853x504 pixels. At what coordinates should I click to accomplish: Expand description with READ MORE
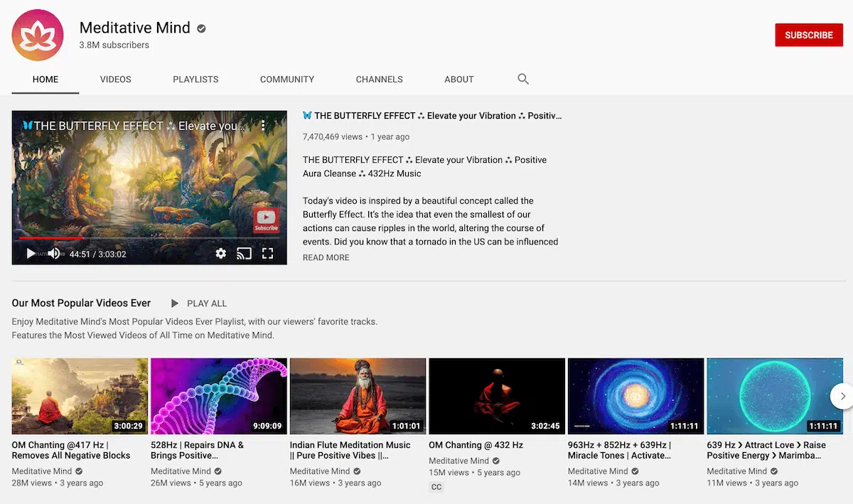coord(326,257)
